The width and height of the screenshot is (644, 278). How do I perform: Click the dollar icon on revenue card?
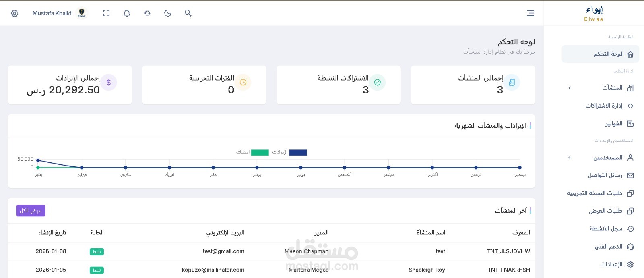109,82
